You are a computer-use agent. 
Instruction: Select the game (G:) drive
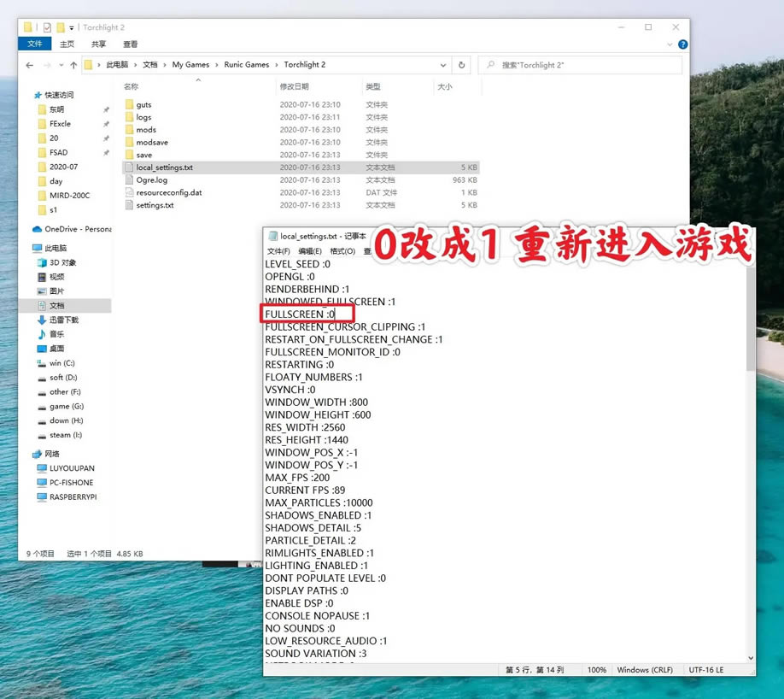click(66, 406)
